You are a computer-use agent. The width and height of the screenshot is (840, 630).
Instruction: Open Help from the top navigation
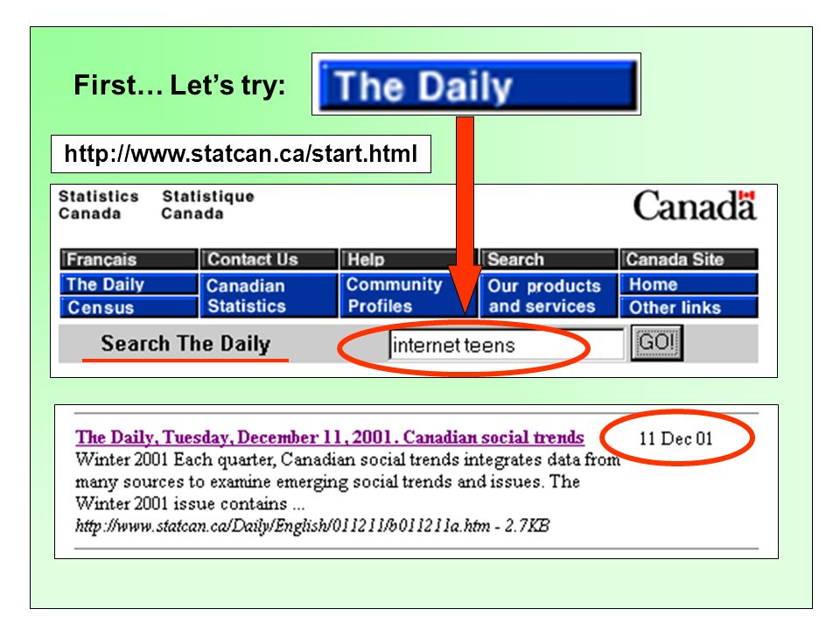(x=409, y=259)
